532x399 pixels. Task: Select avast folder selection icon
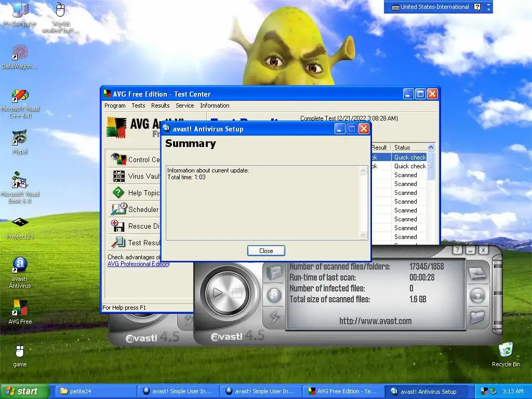(x=478, y=317)
